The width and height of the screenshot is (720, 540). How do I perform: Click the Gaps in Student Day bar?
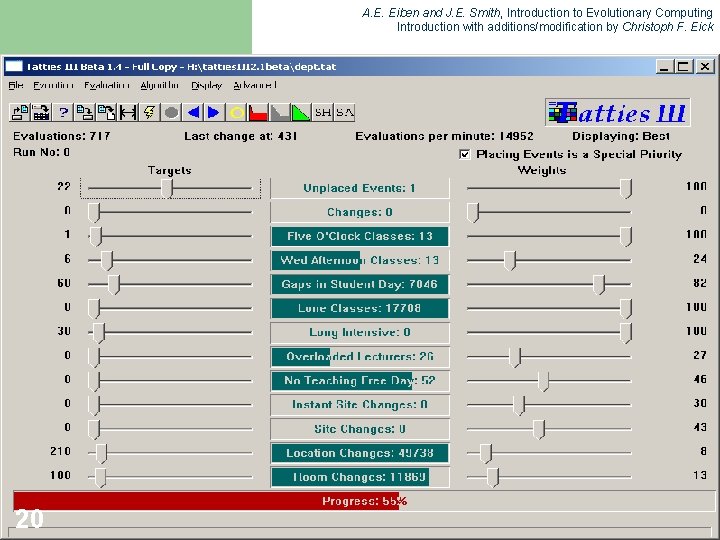(360, 284)
